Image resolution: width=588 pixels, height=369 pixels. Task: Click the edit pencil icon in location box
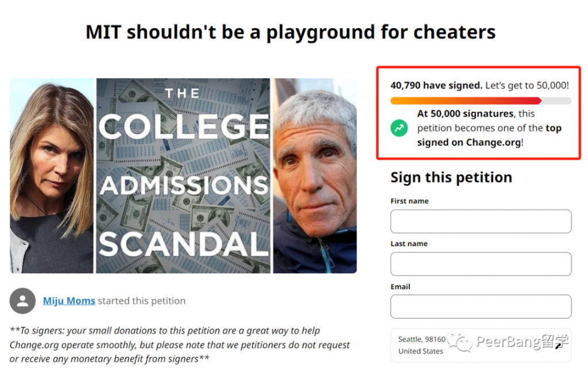[x=558, y=346]
